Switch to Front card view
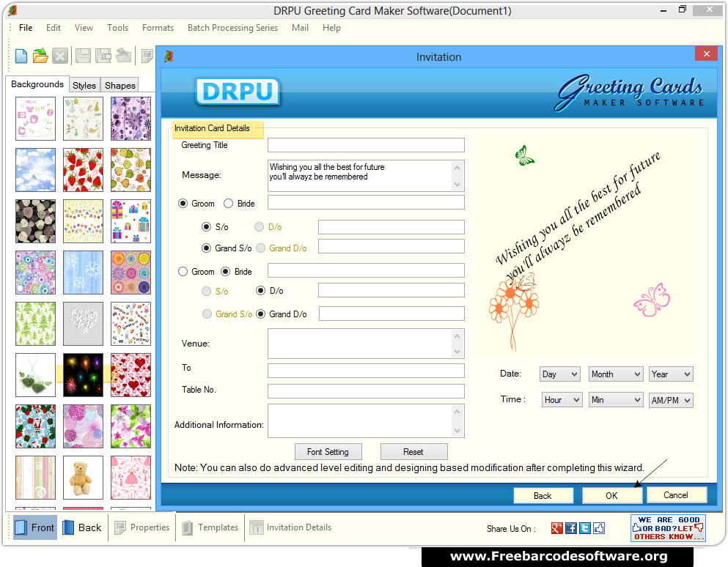Viewport: 728px width, 567px height. [35, 527]
